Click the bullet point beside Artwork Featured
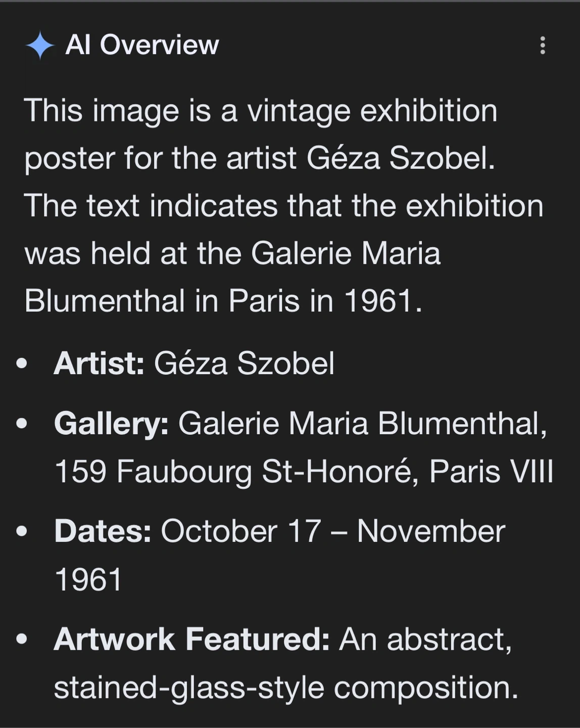This screenshot has width=580, height=728. point(22,640)
